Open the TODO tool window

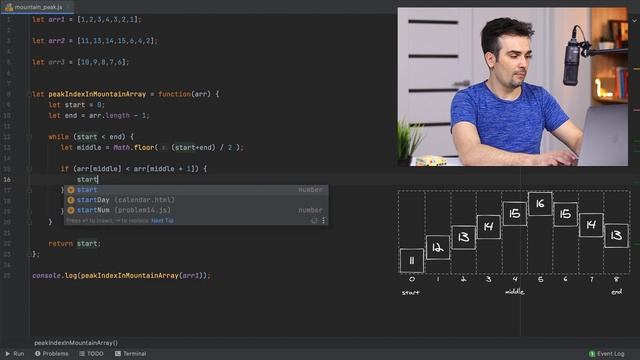91,353
